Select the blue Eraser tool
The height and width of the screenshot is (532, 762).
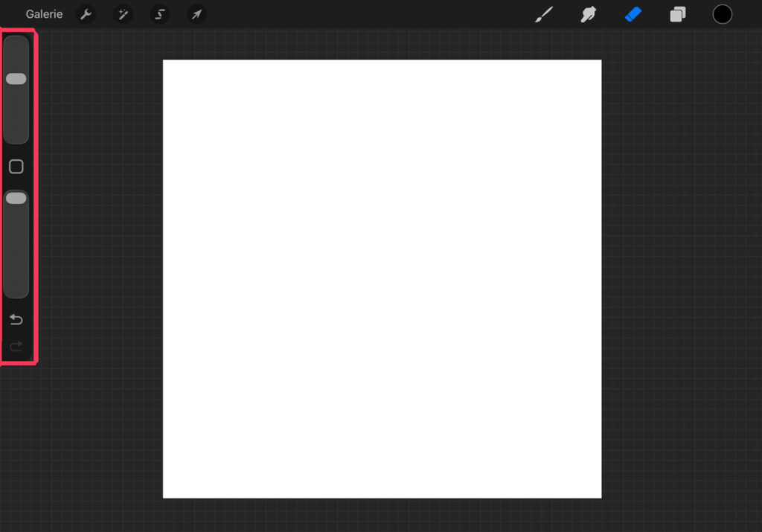point(633,14)
